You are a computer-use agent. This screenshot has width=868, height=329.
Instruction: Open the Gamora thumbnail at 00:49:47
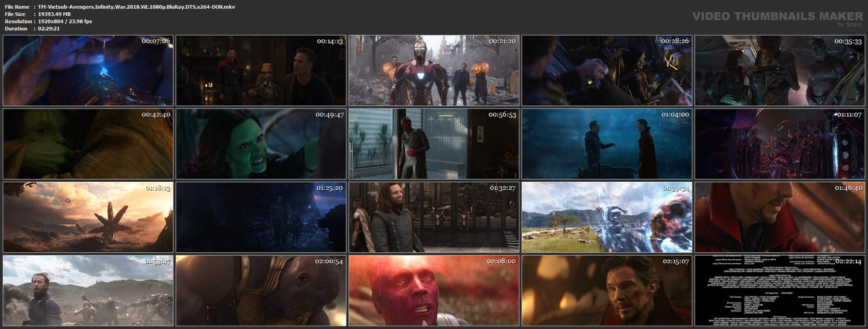click(261, 144)
